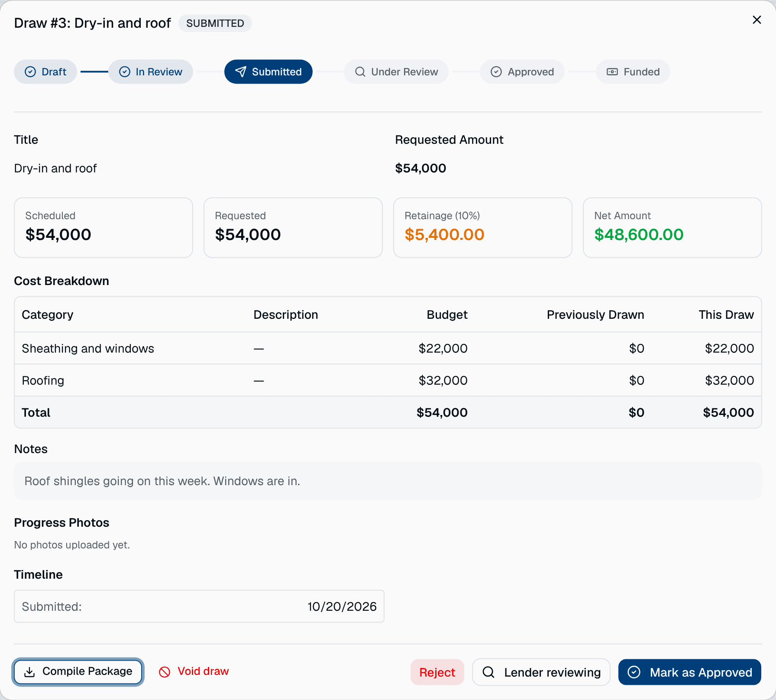Click the Funded banknote icon
776x700 pixels.
click(612, 72)
